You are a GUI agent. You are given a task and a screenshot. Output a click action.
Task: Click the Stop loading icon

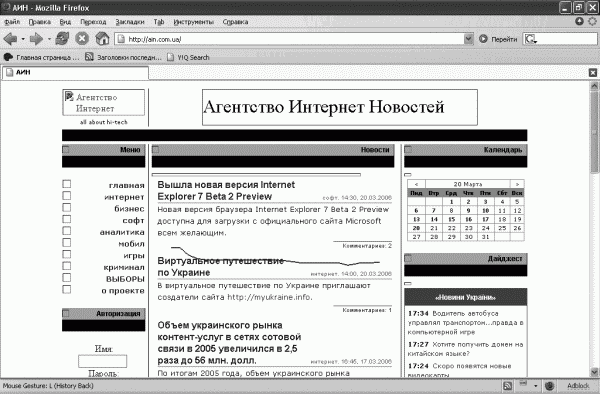82,39
